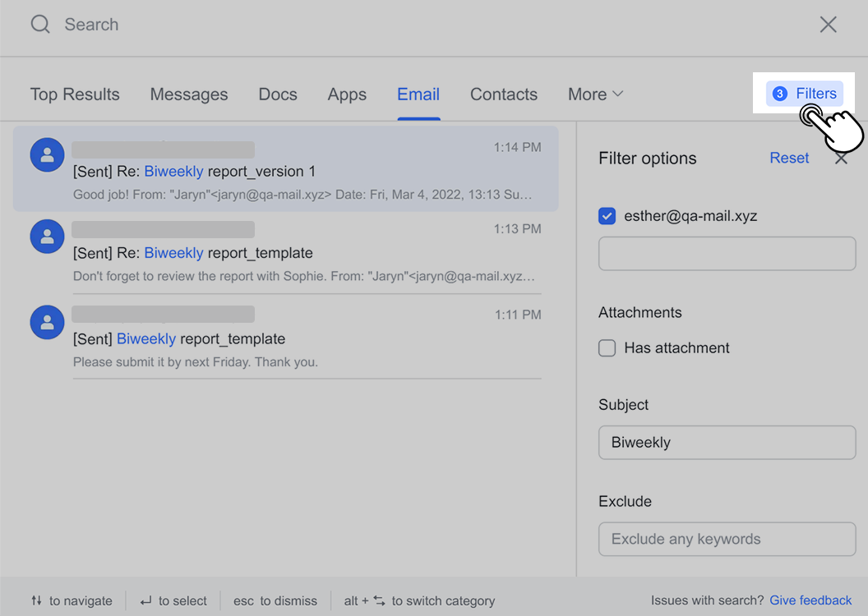
Task: Click the search magnifying glass icon
Action: [39, 25]
